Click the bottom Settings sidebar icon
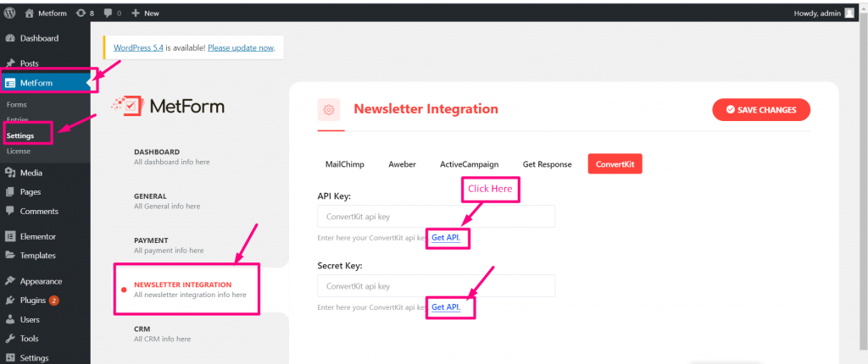868x364 pixels. (x=10, y=358)
